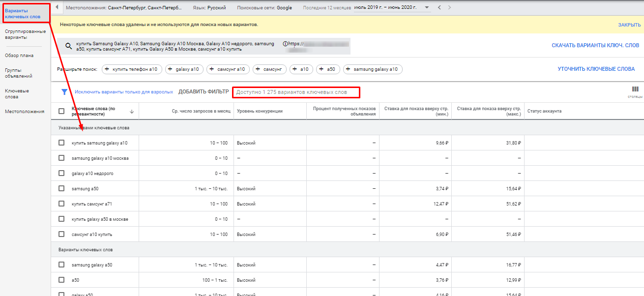Click sort arrow in keywords column header
This screenshot has height=296, width=644.
pyautogui.click(x=132, y=112)
